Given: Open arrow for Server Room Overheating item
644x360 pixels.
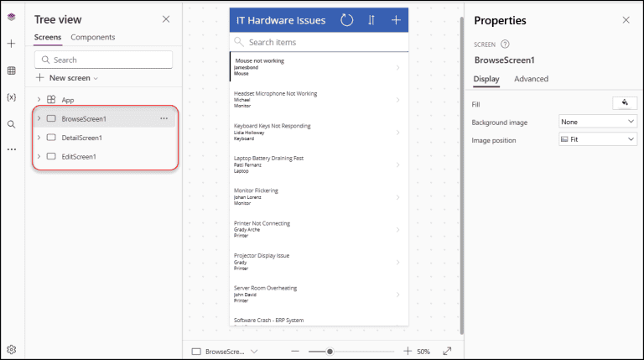Looking at the screenshot, I should (397, 295).
